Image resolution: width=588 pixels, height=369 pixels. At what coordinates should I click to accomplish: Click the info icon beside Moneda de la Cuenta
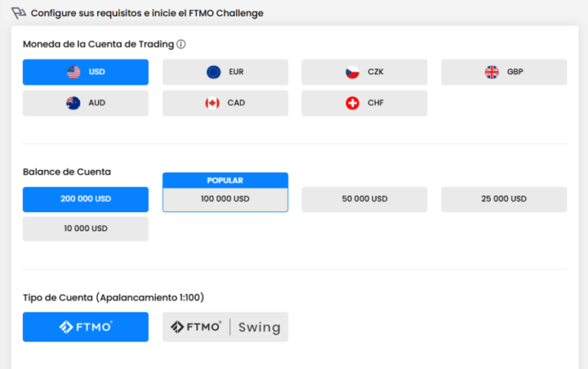coord(181,44)
